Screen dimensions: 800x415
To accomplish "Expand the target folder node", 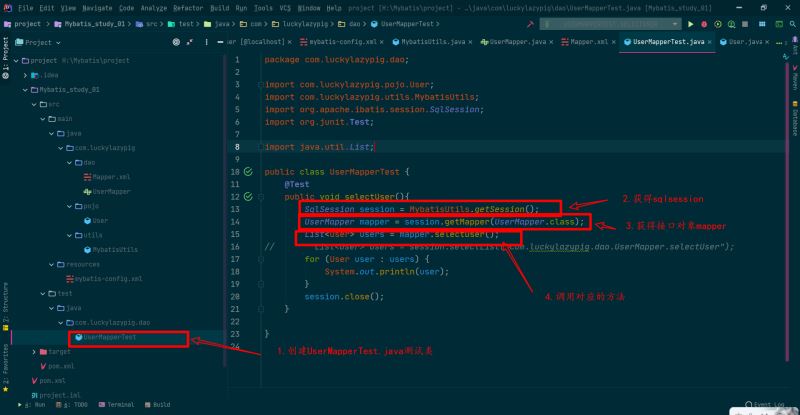I will pyautogui.click(x=34, y=352).
